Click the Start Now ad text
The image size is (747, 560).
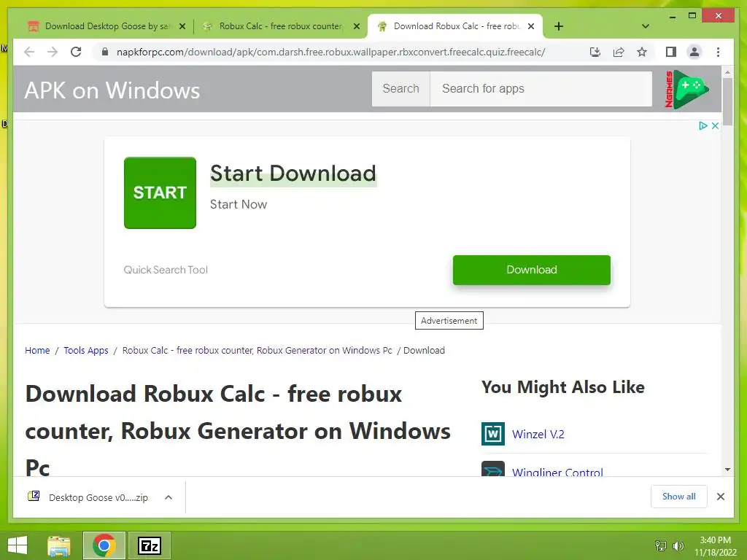[x=239, y=204]
